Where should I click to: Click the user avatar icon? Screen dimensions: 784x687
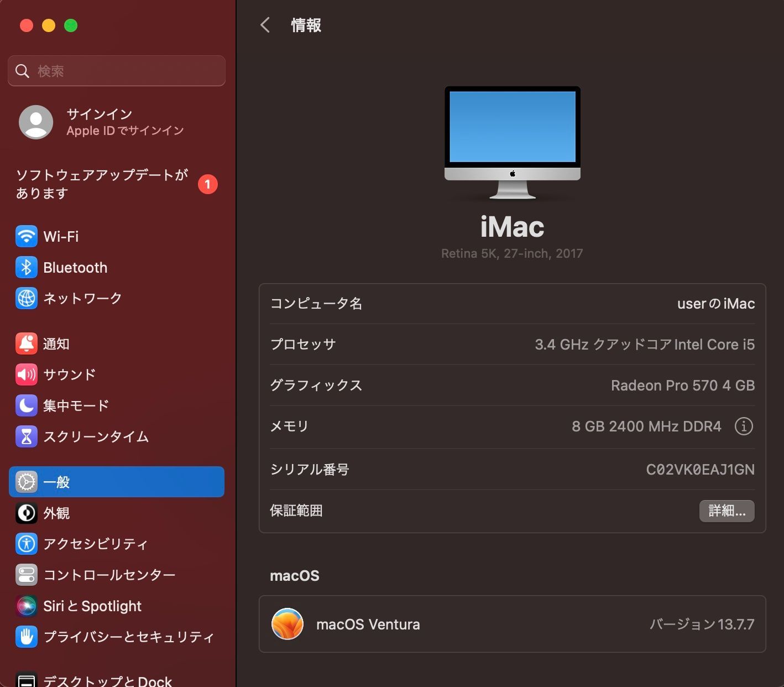[x=36, y=122]
